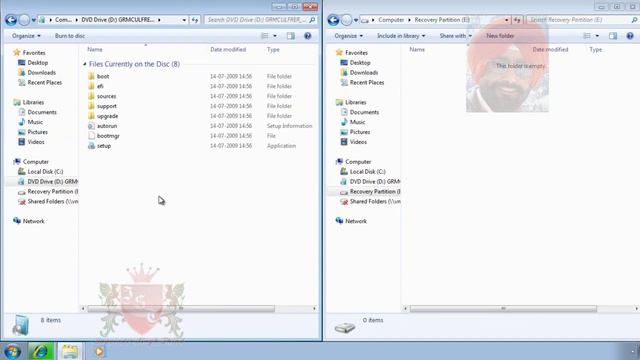Viewport: 640px width, 360px height.
Task: Click the Back arrow in the DVD Drive window
Action: click(x=11, y=20)
